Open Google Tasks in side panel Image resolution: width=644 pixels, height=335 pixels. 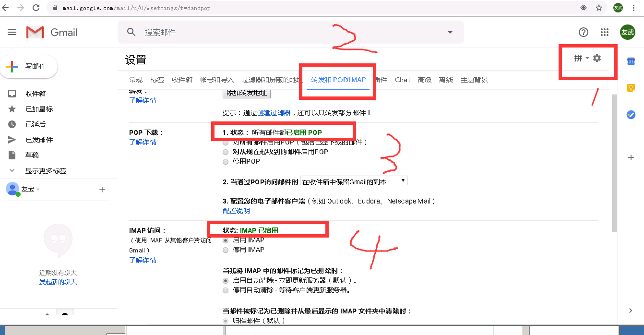(x=631, y=115)
